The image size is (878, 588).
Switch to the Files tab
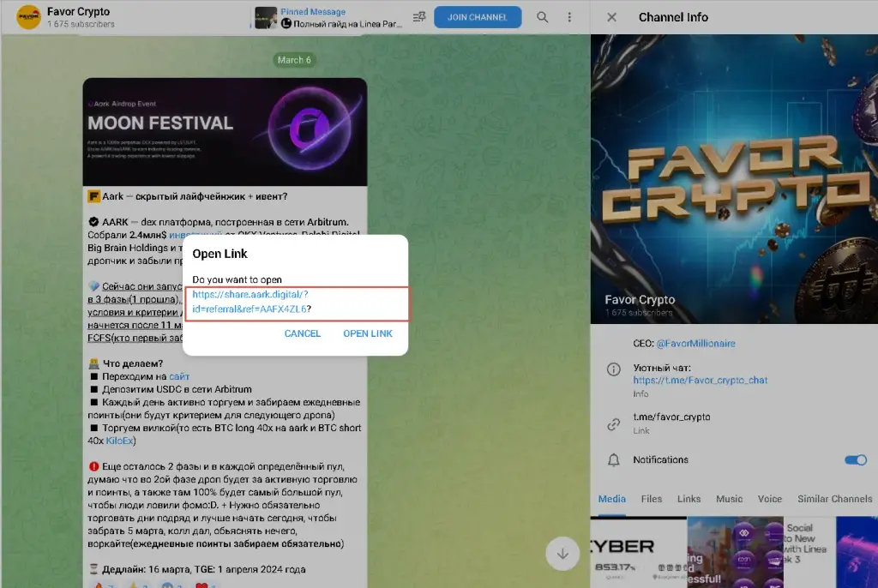[x=652, y=498]
